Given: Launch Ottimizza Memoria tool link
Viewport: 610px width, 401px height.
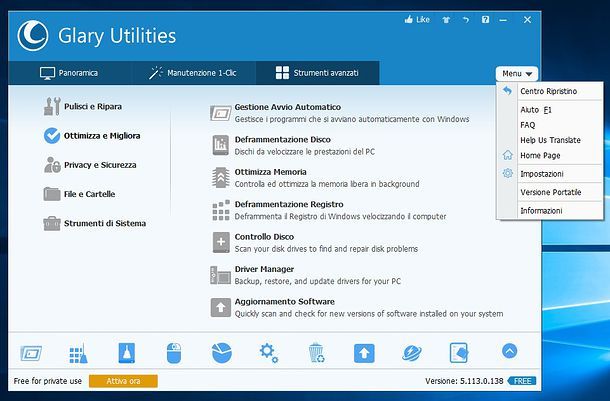Looking at the screenshot, I should coord(270,172).
